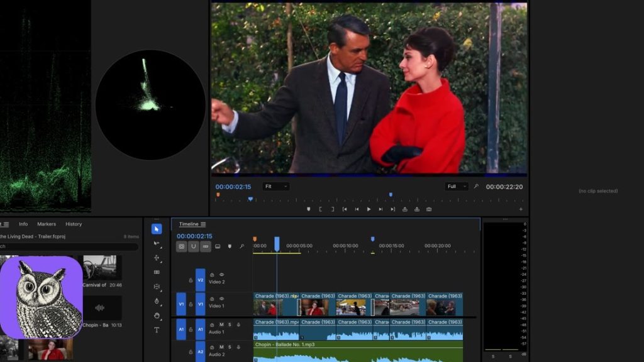The height and width of the screenshot is (362, 644).
Task: Solo the Audio 2 track
Action: (230, 347)
